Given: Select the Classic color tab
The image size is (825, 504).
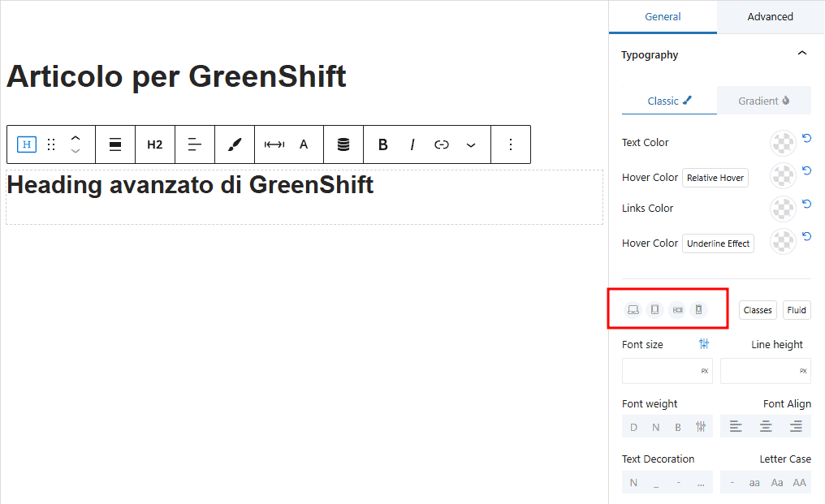Looking at the screenshot, I should click(x=669, y=101).
